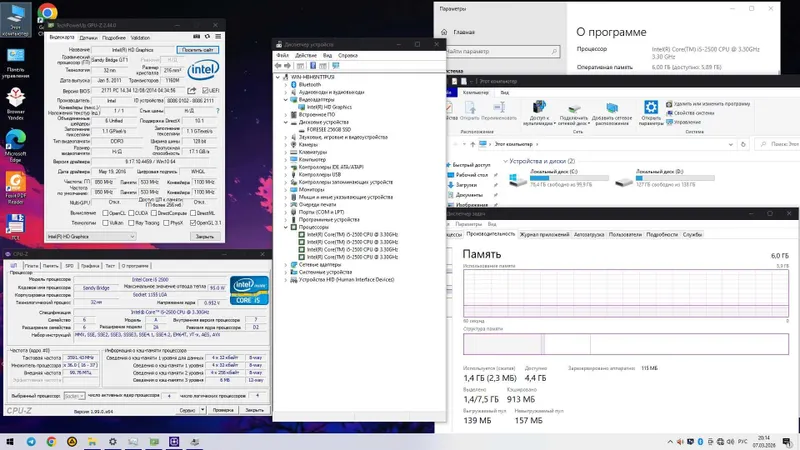Open the Microsoft Edge desktop shortcut

pos(16,145)
